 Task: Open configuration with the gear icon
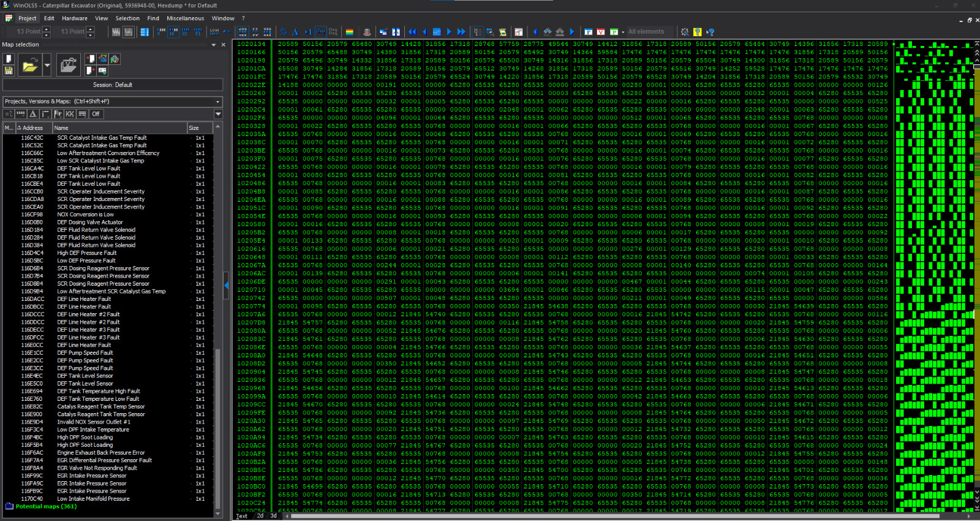pos(685,32)
